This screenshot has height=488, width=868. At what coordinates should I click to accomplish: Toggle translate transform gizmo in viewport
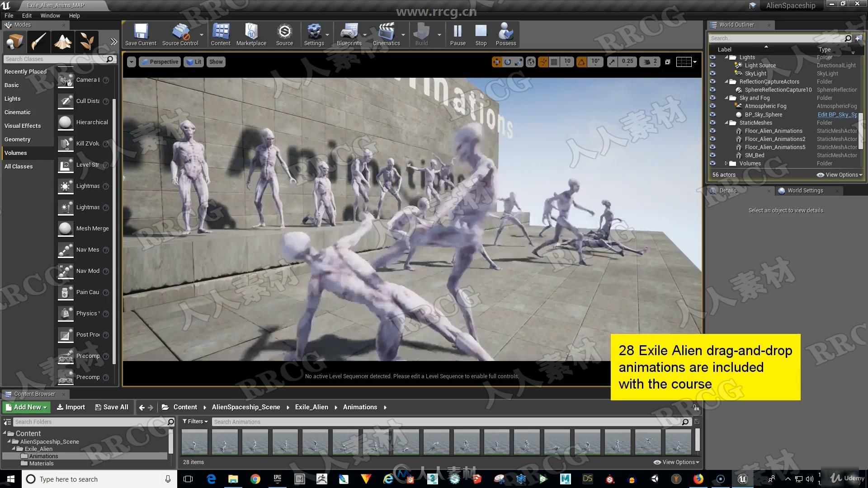[497, 62]
